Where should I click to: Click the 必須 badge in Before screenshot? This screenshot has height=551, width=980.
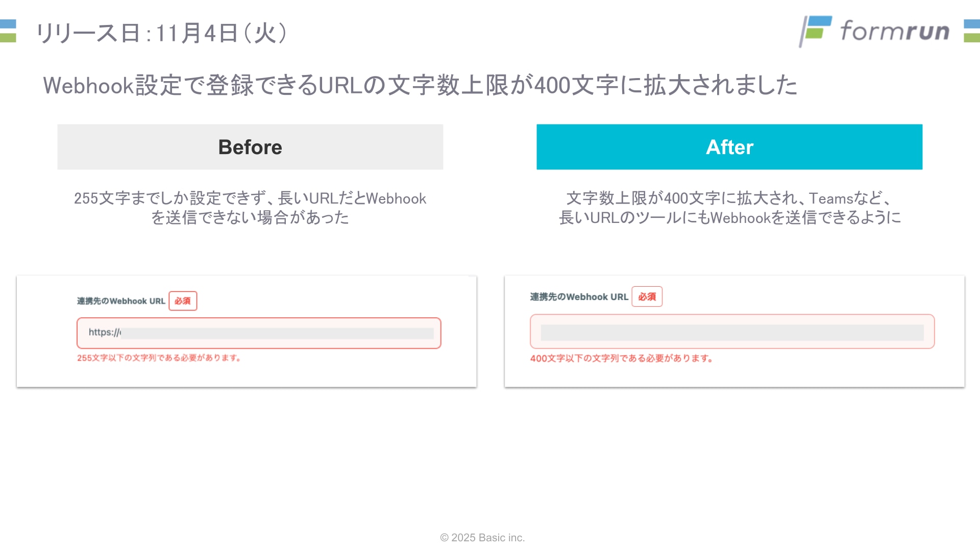(183, 301)
